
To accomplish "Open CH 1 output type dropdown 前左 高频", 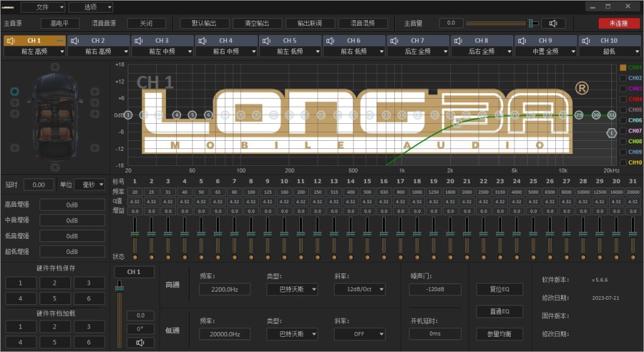I will [x=35, y=52].
